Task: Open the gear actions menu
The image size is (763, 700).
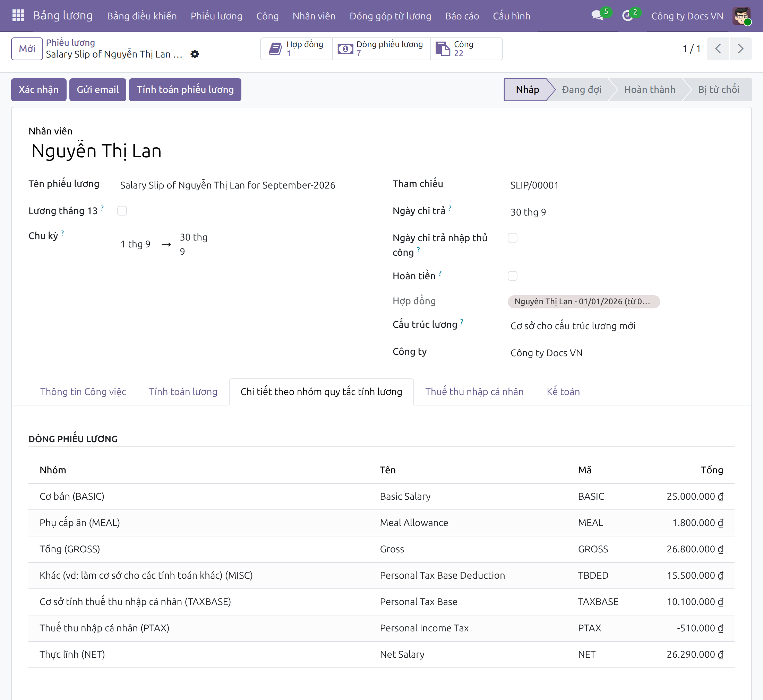Action: 195,54
